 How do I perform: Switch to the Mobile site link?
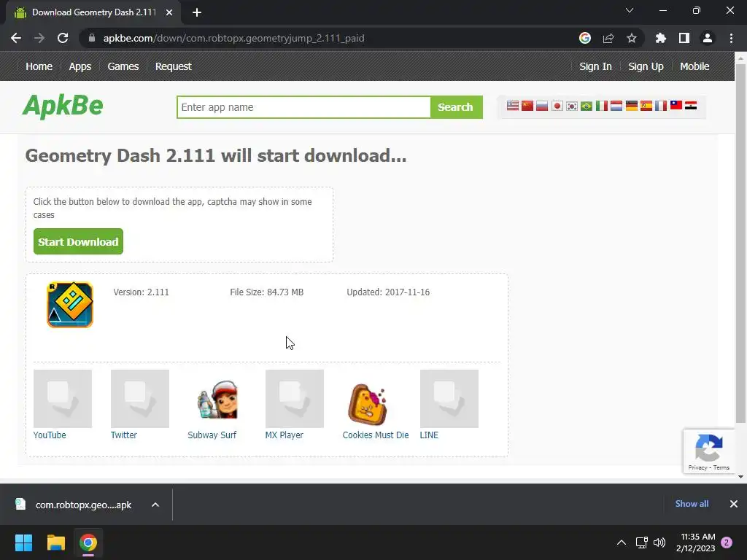694,66
